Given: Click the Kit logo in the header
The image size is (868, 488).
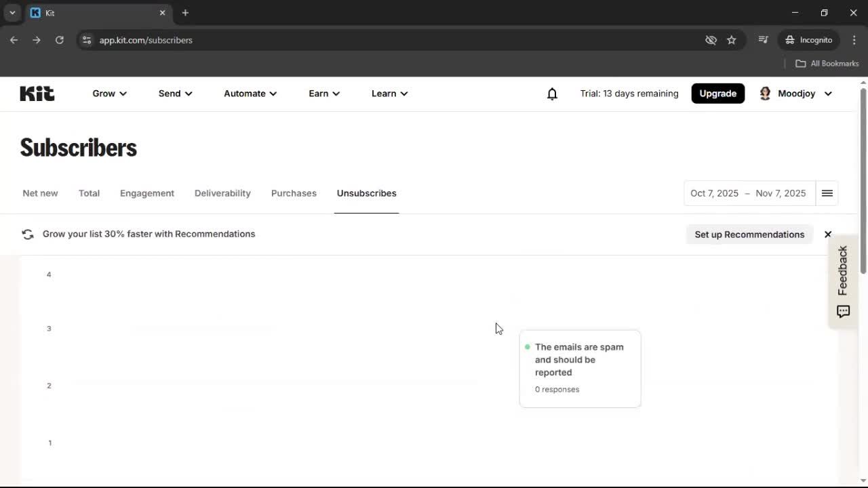Looking at the screenshot, I should (x=37, y=93).
